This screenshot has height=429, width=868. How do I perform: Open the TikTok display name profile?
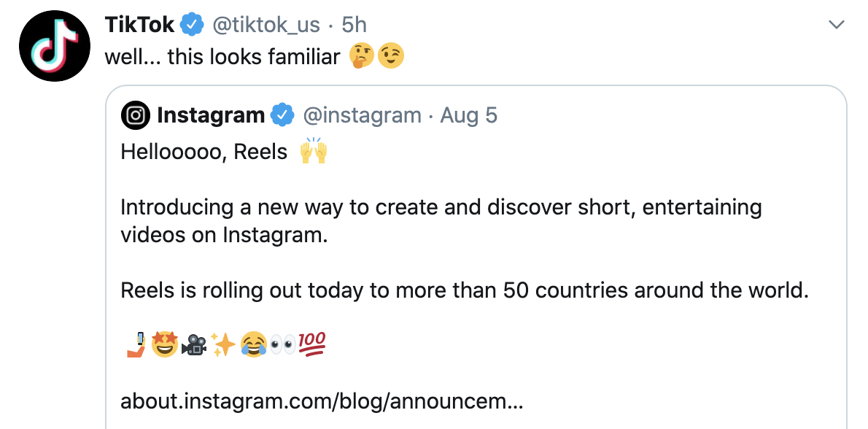click(140, 25)
